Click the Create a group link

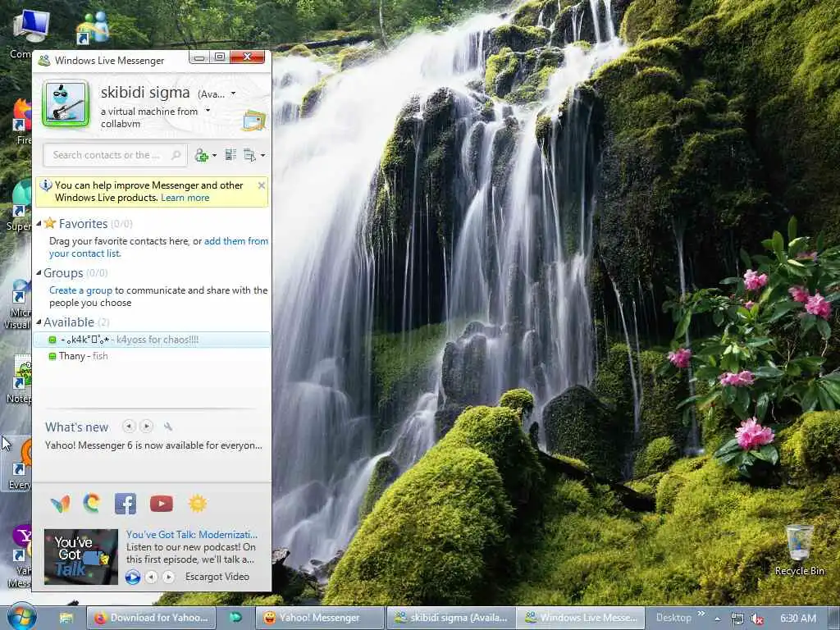point(81,290)
